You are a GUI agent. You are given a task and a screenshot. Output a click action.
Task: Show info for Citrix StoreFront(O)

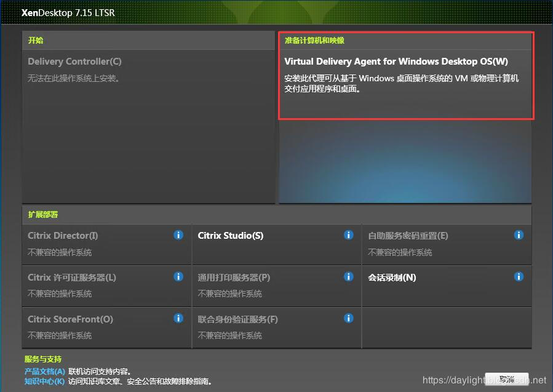click(178, 318)
